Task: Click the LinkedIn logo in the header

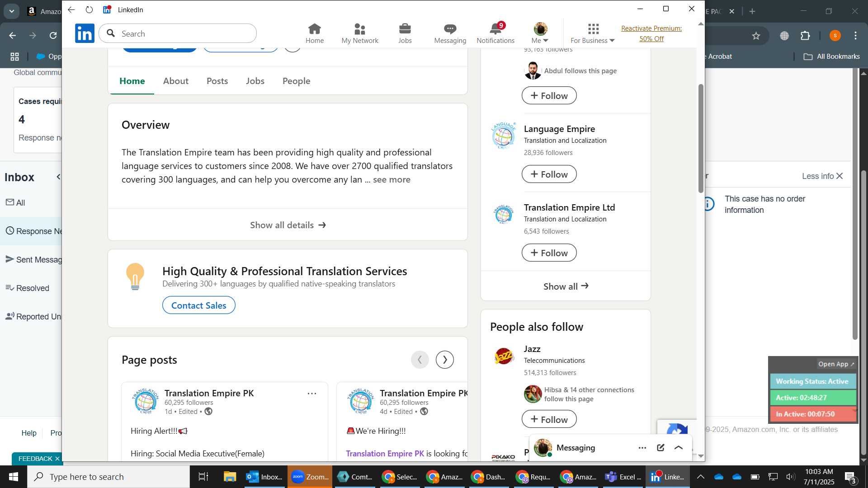Action: point(85,33)
